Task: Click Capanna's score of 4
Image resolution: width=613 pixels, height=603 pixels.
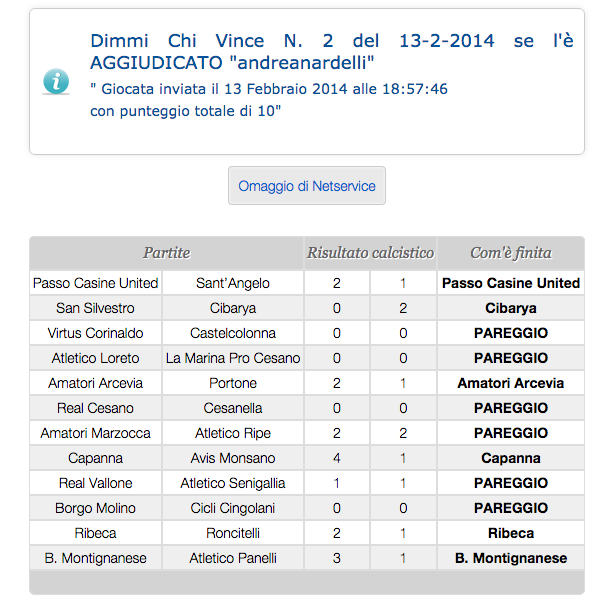Action: (x=336, y=458)
